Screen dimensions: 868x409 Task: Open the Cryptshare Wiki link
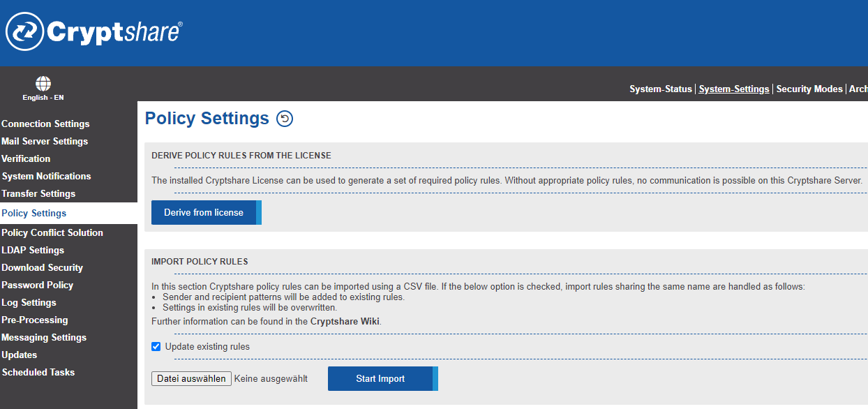coord(345,322)
